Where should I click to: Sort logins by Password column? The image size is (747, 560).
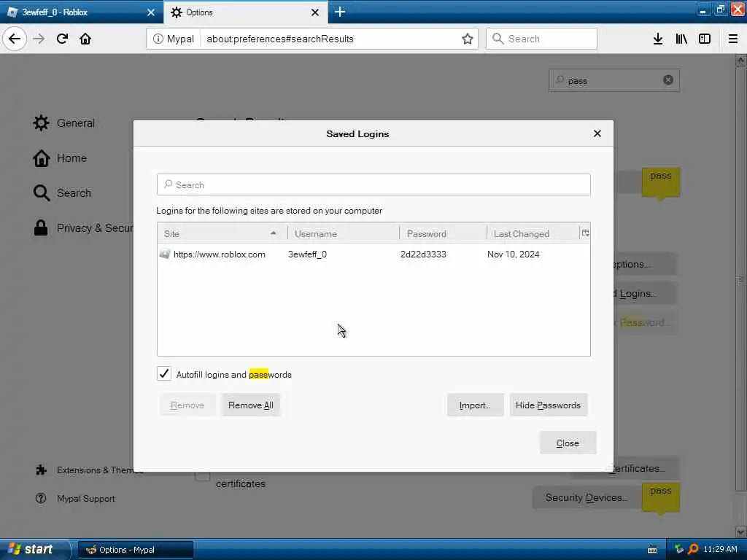[443, 233]
